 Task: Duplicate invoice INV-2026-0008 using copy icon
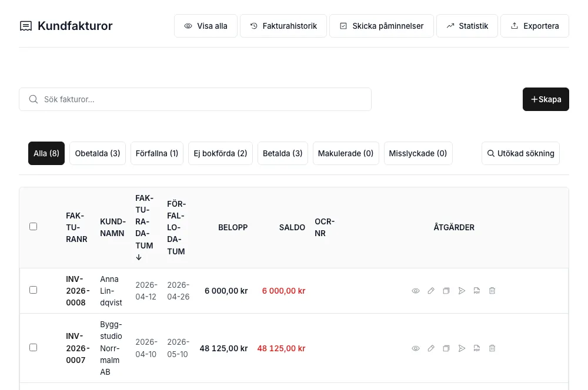[x=446, y=291]
